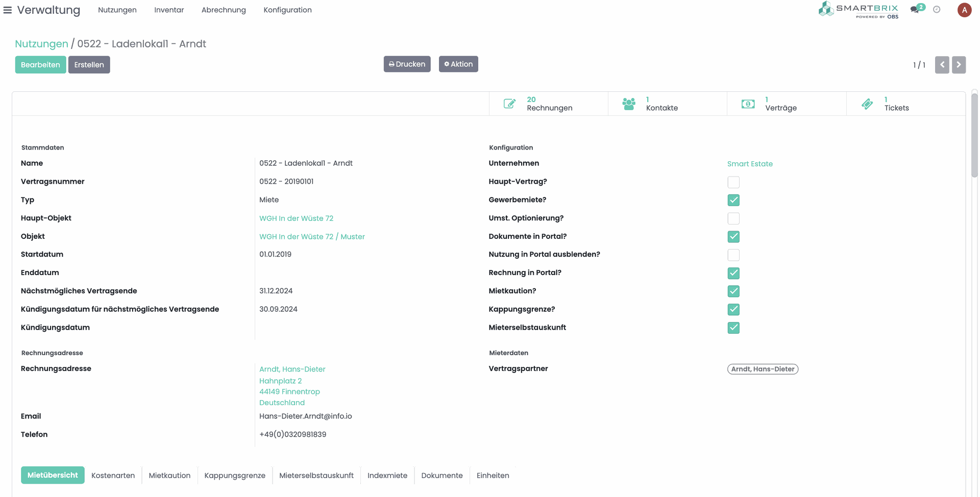980x497 pixels.
Task: Click Kündigungsdatum value 30.09.2024
Action: [x=278, y=309]
